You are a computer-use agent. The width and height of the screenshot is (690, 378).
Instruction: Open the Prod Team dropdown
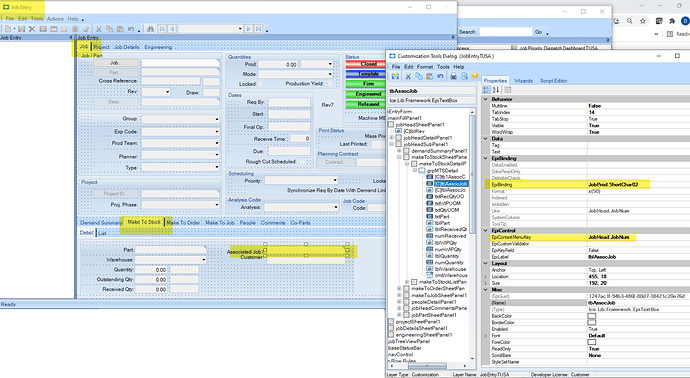coord(217,143)
